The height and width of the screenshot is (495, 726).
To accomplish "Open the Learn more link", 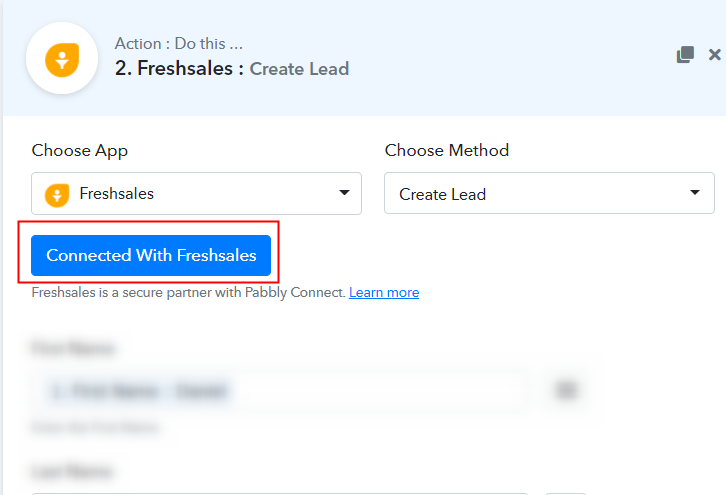I will click(x=384, y=293).
